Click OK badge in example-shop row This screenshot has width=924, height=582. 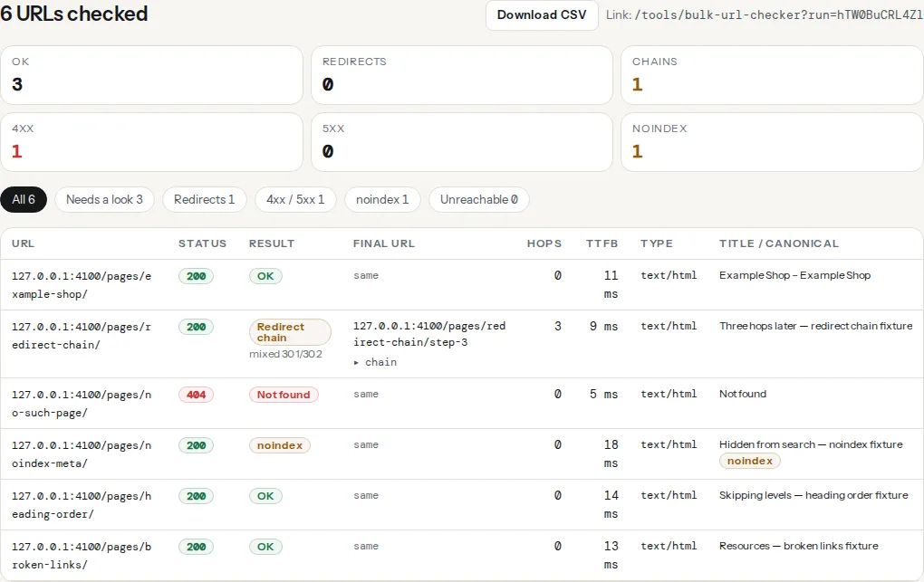coord(265,276)
